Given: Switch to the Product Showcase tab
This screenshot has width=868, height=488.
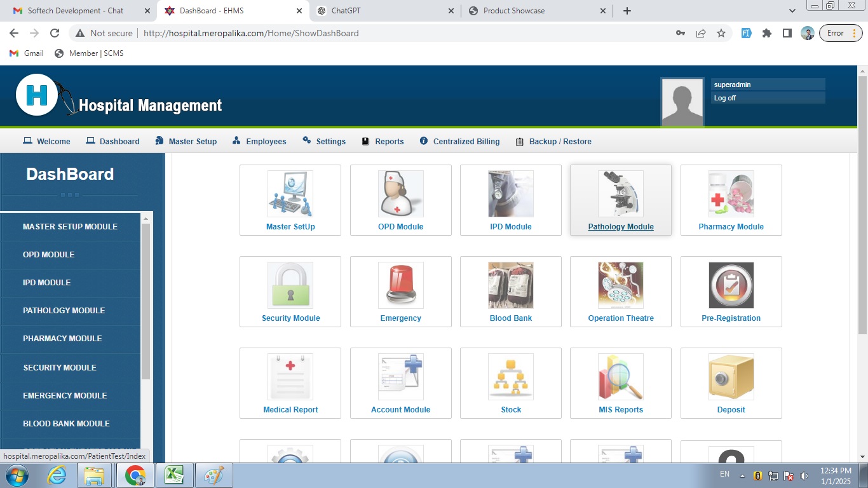Looking at the screenshot, I should tap(513, 11).
